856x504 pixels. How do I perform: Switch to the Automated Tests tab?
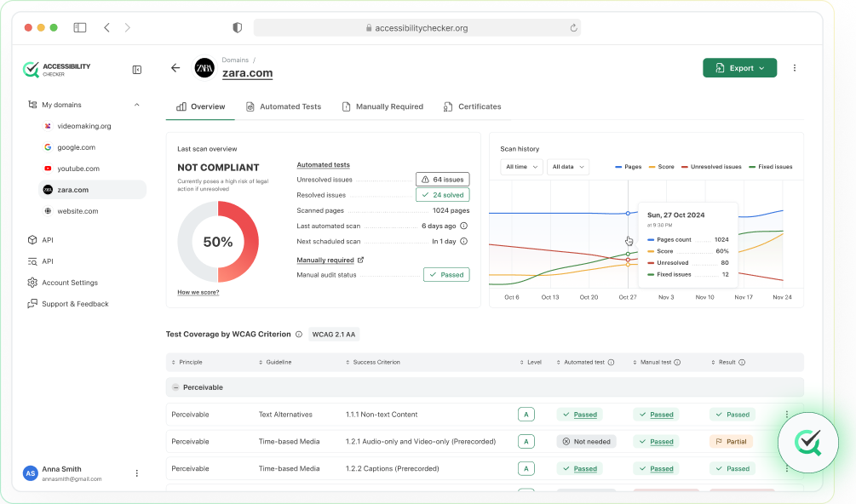coord(284,107)
